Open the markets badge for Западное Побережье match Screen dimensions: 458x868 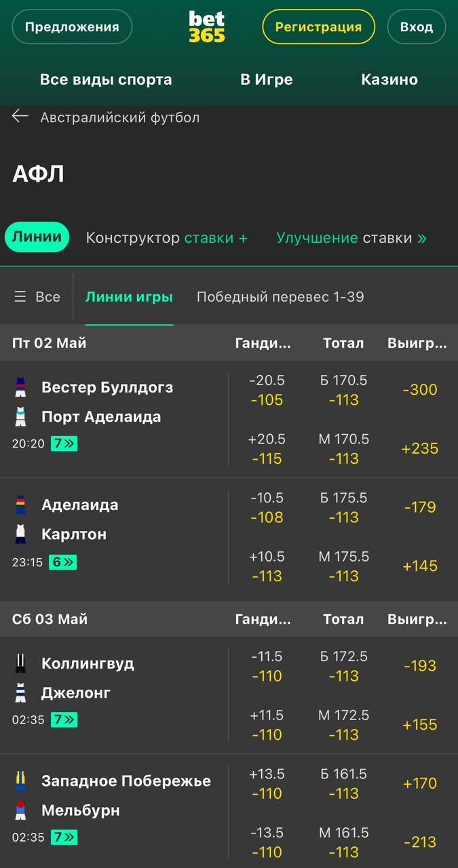[x=64, y=837]
